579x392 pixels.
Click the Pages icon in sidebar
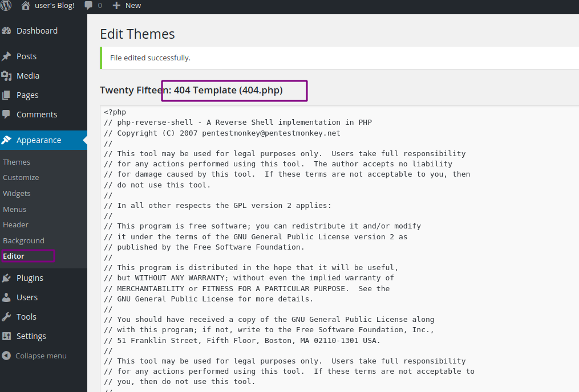tap(7, 95)
